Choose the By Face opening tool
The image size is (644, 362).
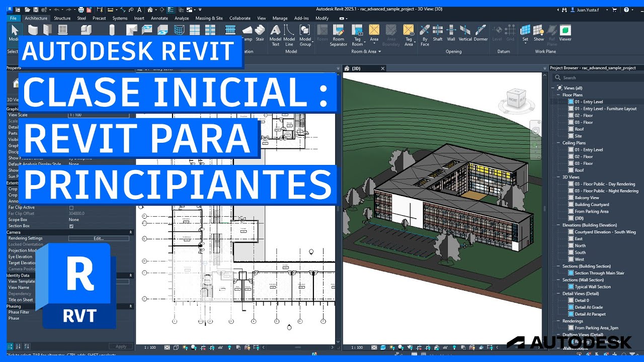(x=425, y=35)
